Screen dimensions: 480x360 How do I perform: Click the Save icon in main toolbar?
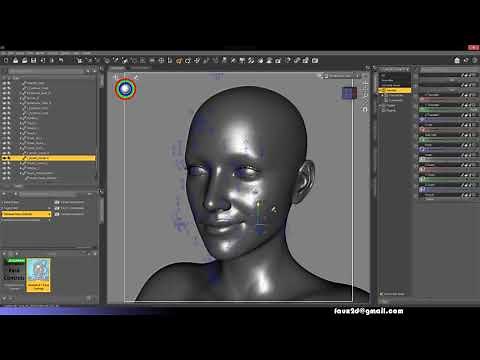pyautogui.click(x=33, y=60)
